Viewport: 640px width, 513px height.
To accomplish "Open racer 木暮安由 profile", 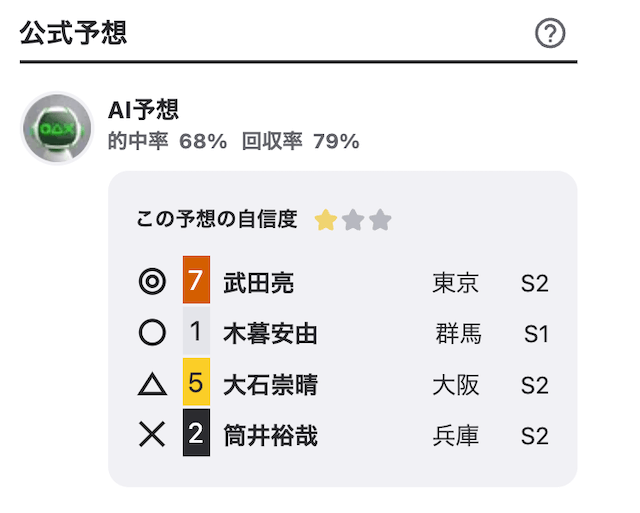I will 270,333.
